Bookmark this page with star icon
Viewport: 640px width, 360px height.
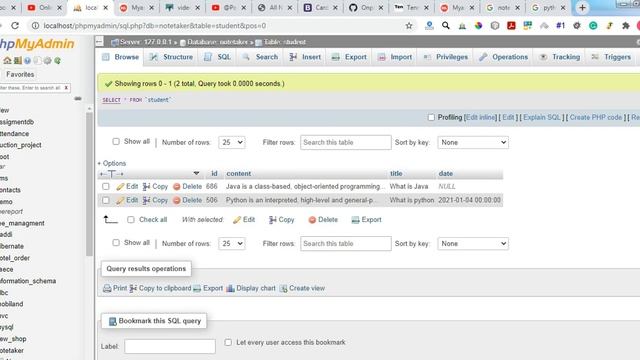409,26
